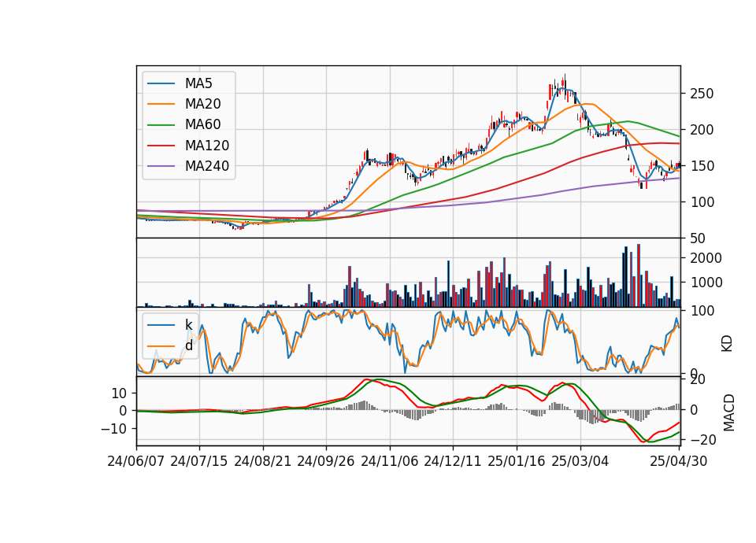Click the MA60 legend label
The image size is (756, 543).
(202, 125)
